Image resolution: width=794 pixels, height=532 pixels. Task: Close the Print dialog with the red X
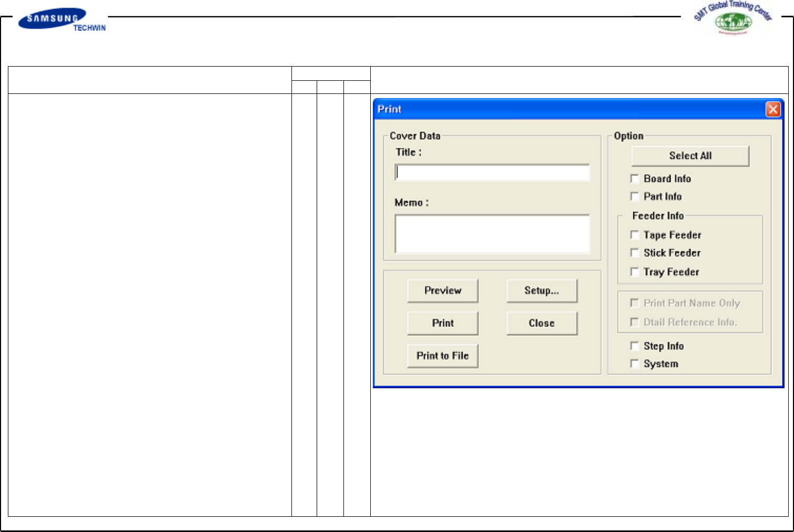773,109
